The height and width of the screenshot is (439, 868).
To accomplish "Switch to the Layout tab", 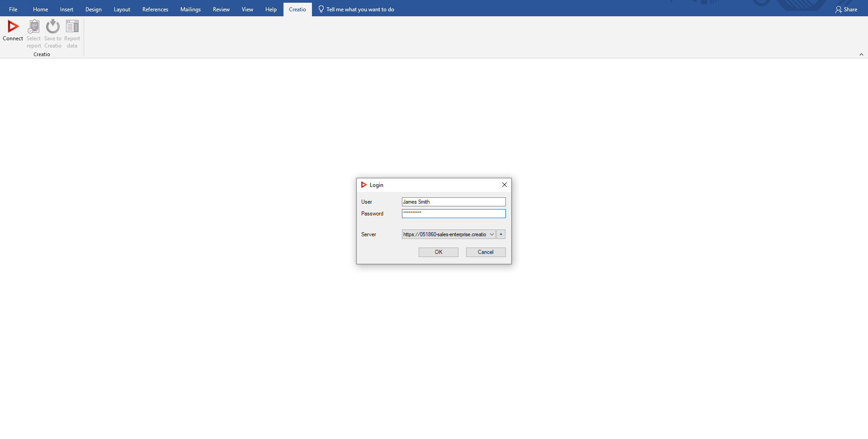I will [x=122, y=10].
